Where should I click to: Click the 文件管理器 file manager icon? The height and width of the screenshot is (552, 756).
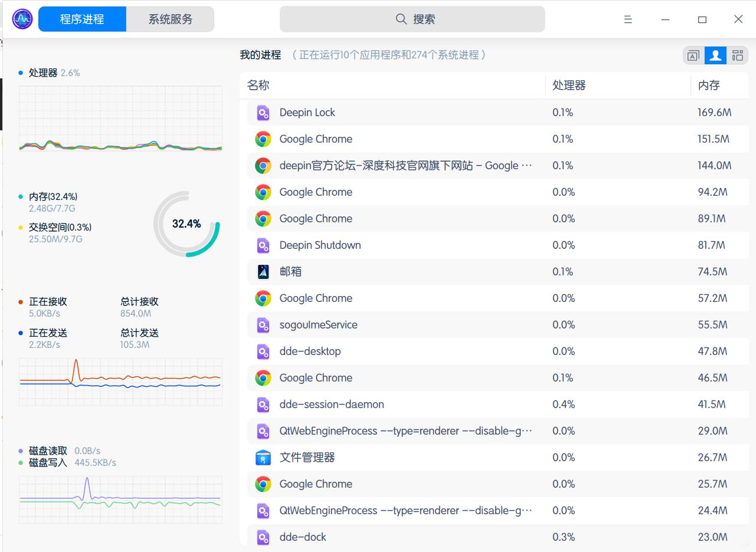tap(263, 458)
